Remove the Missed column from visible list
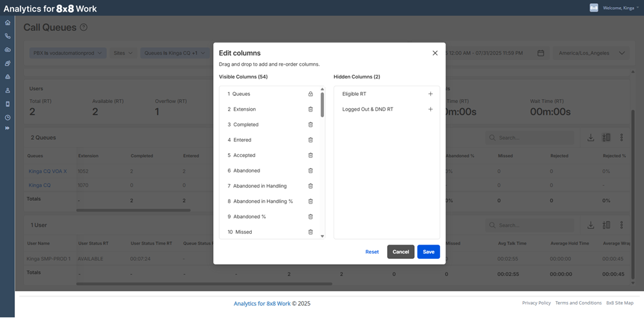The width and height of the screenshot is (644, 318). [x=310, y=232]
